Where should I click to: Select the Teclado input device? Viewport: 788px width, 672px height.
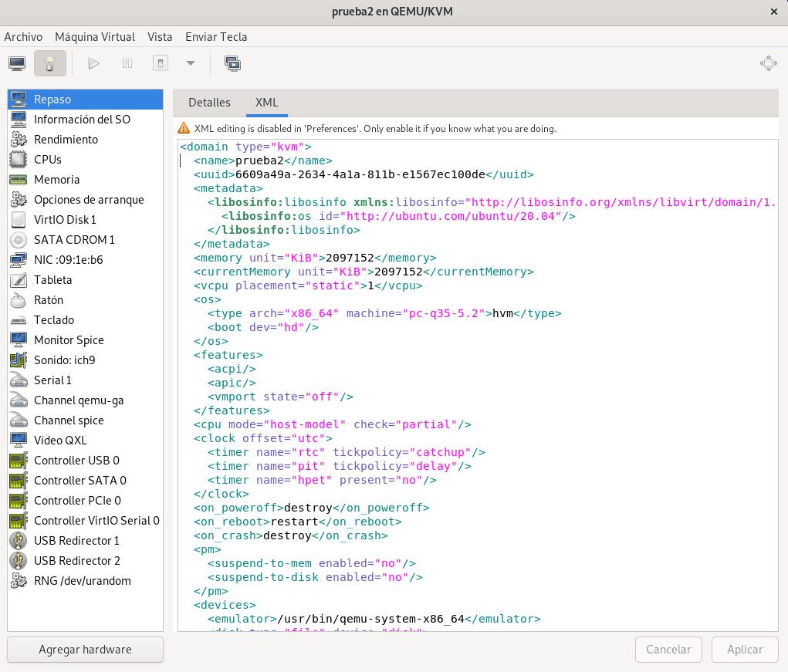86,320
